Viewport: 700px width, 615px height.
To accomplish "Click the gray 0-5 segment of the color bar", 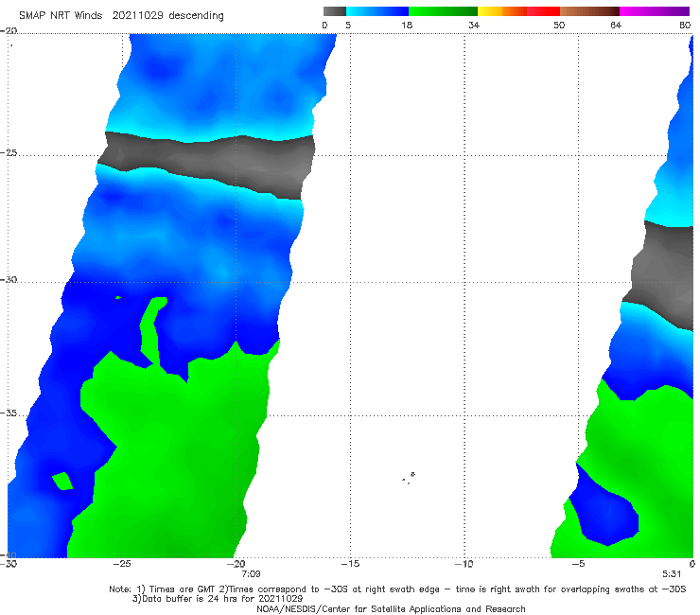I will tap(334, 11).
